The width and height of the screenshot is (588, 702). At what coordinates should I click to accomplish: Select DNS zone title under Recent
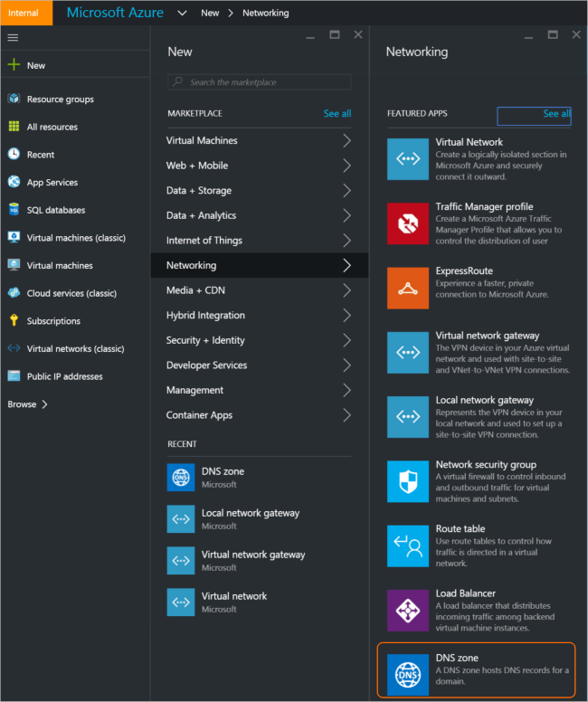pos(223,471)
